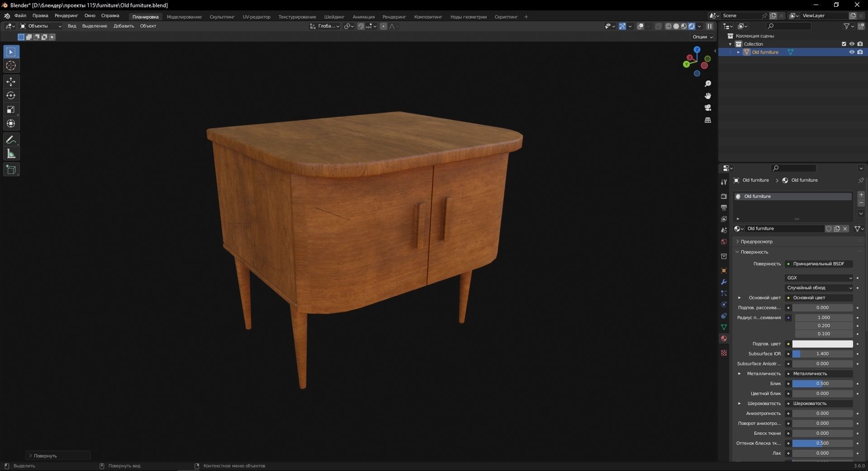Switch to wireframe viewport shading

[668, 26]
